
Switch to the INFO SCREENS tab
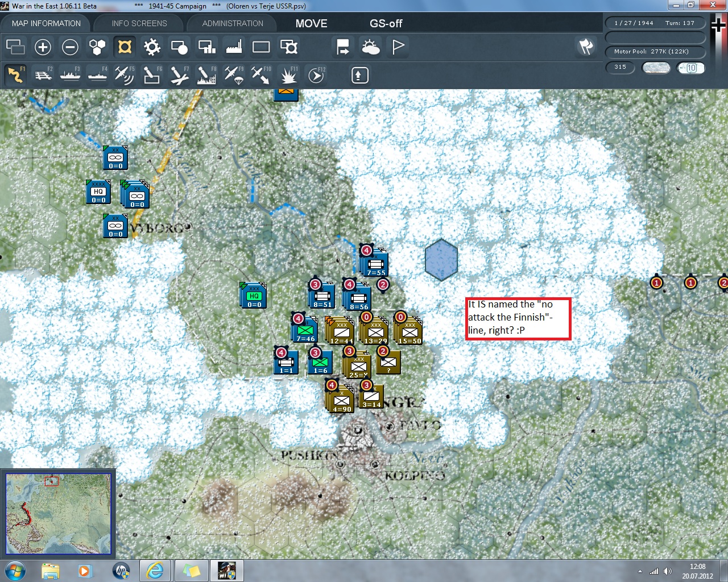[139, 23]
